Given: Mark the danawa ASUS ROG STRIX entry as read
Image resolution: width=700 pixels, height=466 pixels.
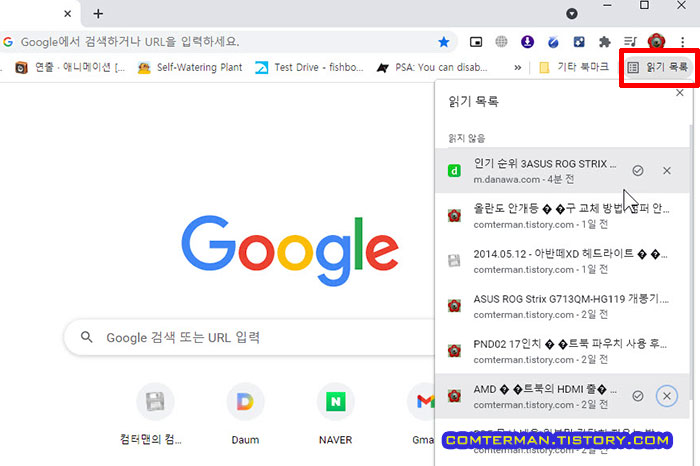Looking at the screenshot, I should [638, 171].
